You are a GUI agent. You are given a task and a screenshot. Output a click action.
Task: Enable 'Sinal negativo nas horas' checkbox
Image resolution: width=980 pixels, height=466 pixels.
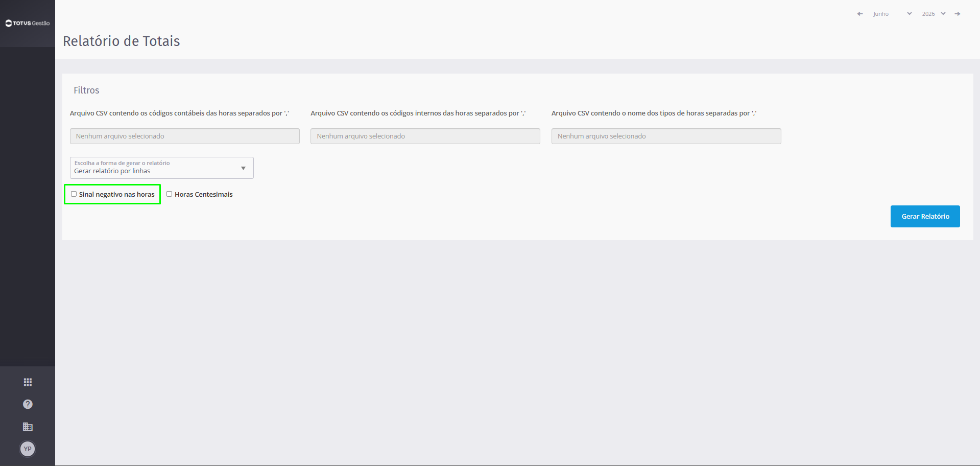[x=74, y=194]
